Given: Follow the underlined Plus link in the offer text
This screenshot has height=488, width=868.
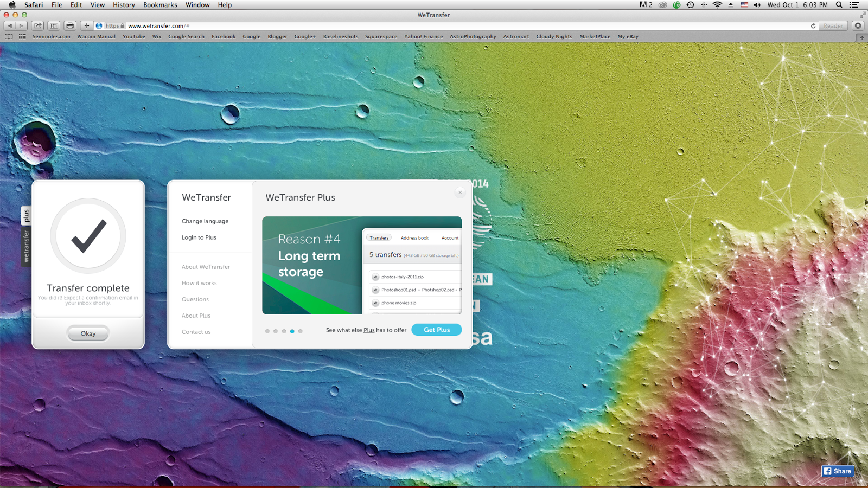Looking at the screenshot, I should (369, 330).
